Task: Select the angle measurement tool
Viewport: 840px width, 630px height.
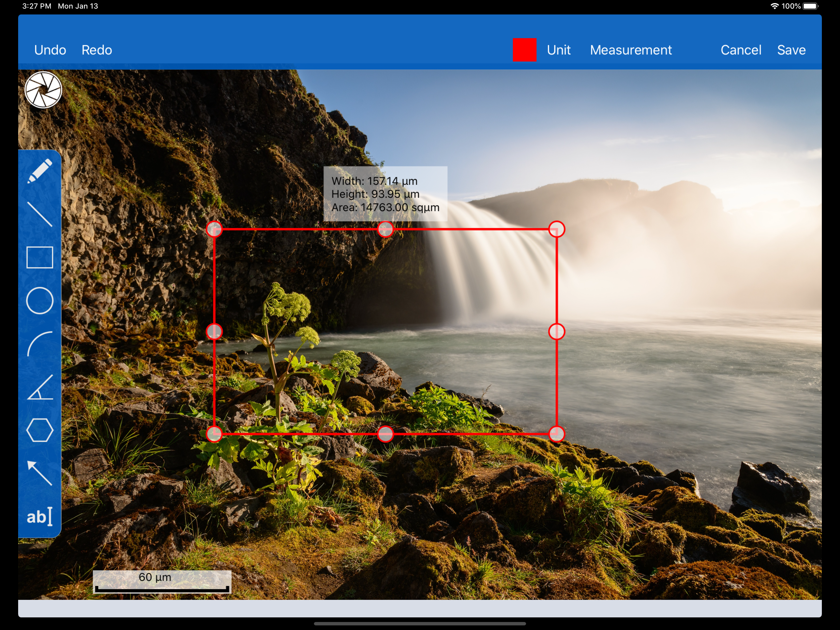Action: click(39, 387)
